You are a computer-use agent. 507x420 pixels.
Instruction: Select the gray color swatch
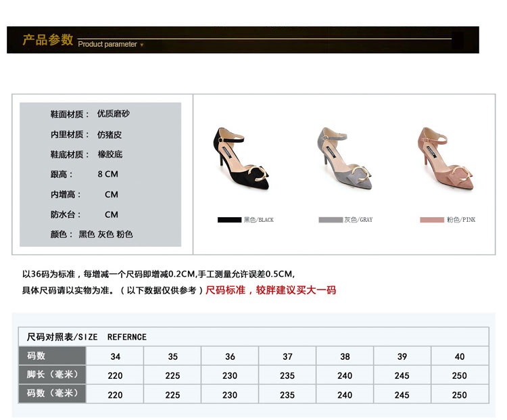point(331,220)
